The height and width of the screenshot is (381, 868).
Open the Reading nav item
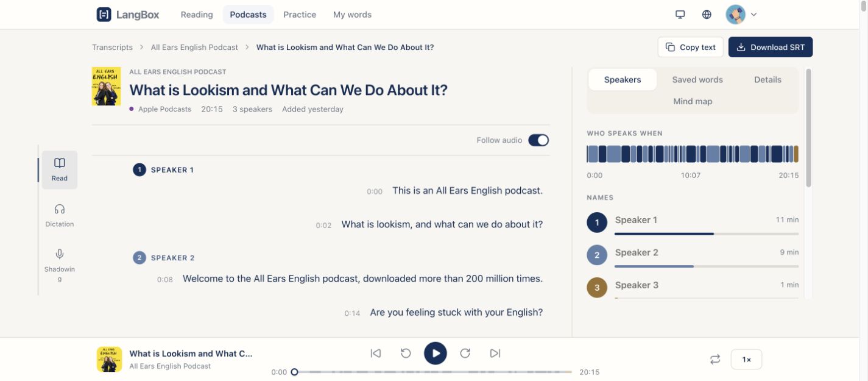point(197,15)
